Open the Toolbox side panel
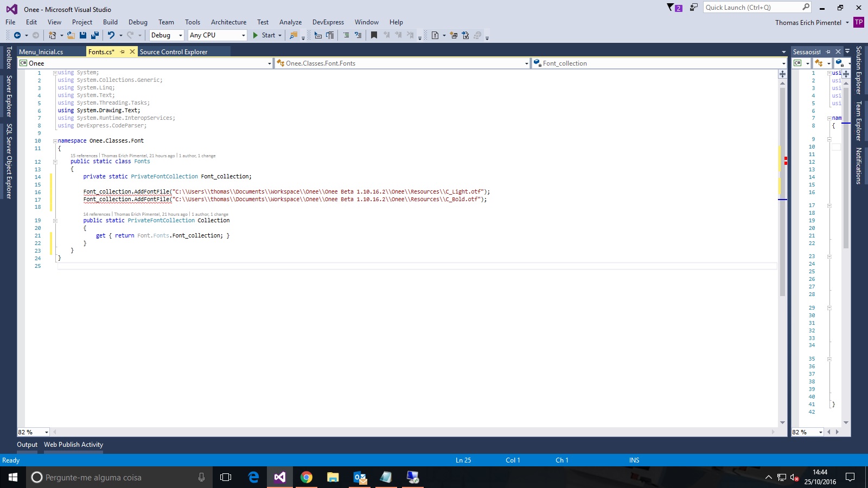Viewport: 868px width, 488px height. click(9, 57)
